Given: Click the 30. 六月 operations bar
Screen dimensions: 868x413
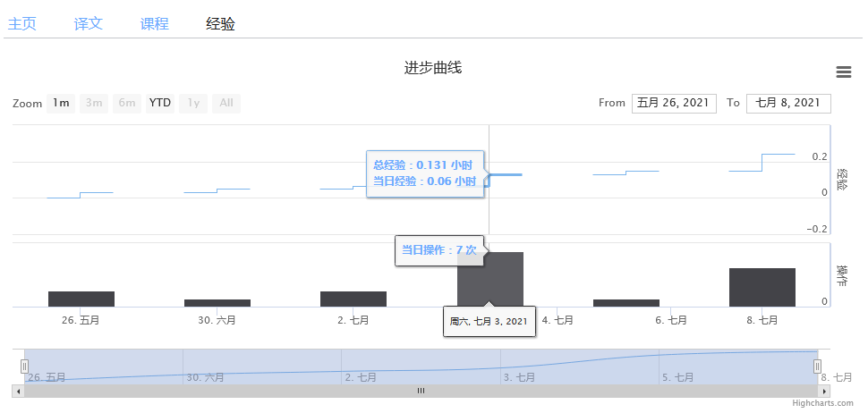Looking at the screenshot, I should click(x=217, y=303).
